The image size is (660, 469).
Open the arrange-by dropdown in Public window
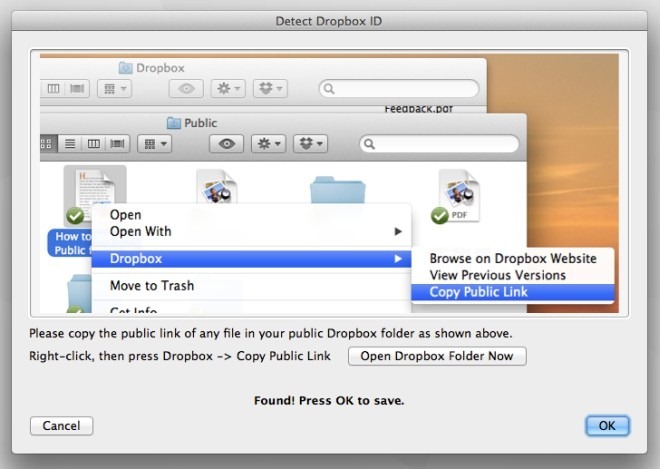pyautogui.click(x=155, y=144)
